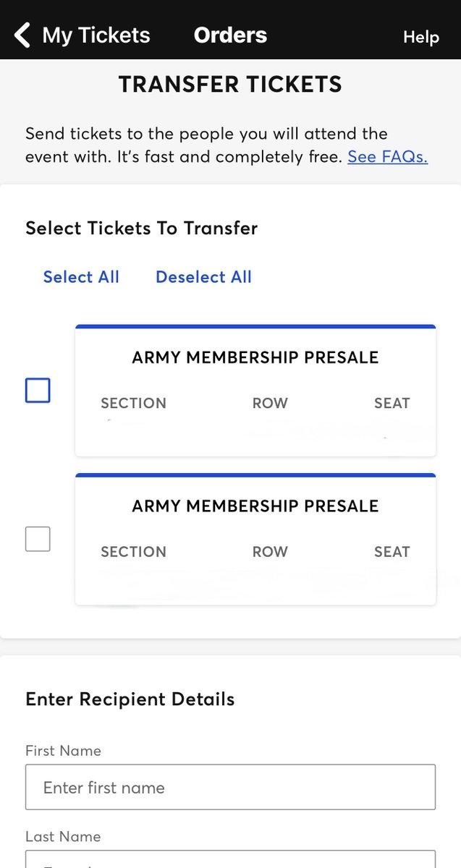Open the See FAQs link
The width and height of the screenshot is (461, 868).
click(x=387, y=156)
